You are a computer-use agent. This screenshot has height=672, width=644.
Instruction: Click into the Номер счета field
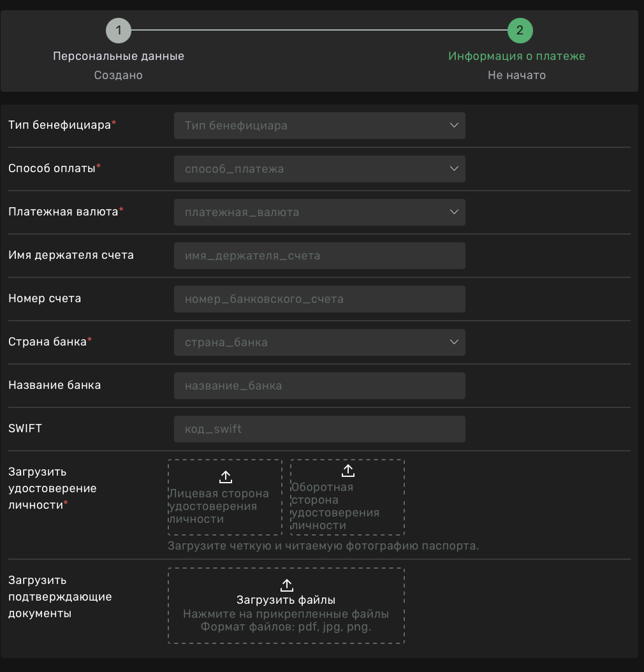(319, 299)
